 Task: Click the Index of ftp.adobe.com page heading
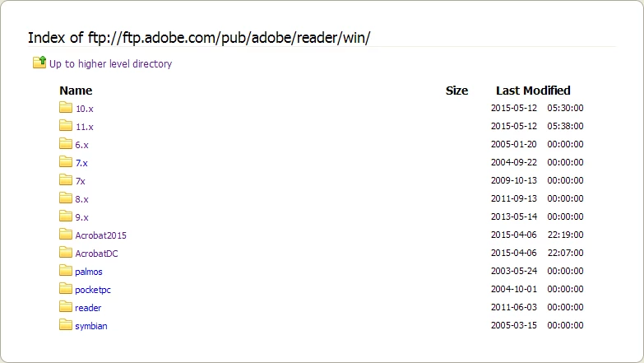pos(199,38)
